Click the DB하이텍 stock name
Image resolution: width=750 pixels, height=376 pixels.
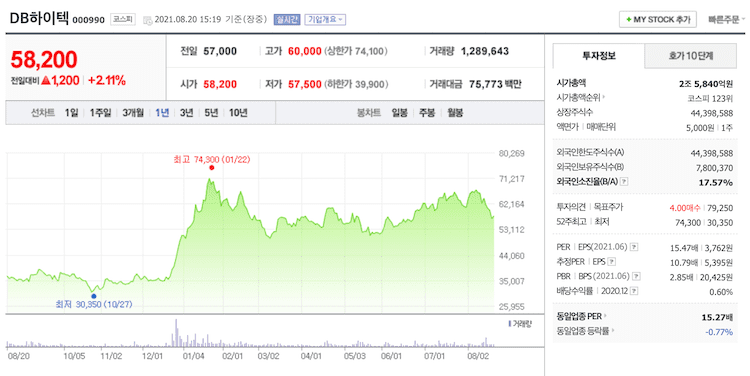[39, 19]
